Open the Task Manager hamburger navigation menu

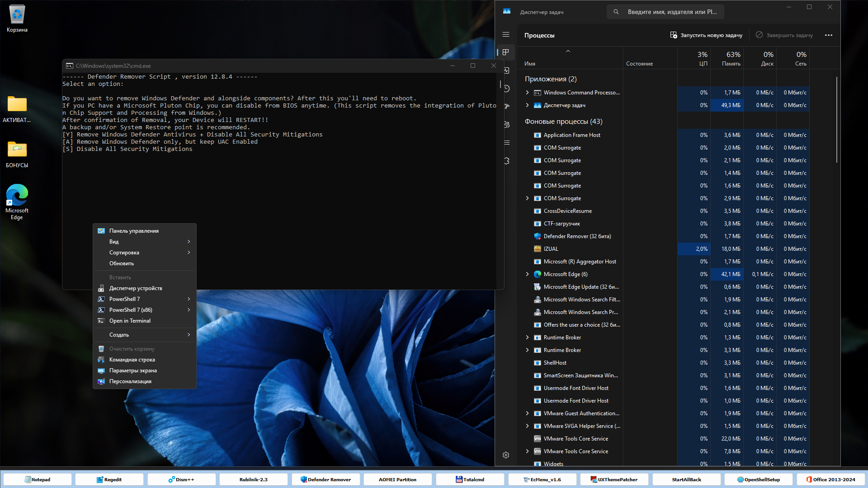[506, 35]
